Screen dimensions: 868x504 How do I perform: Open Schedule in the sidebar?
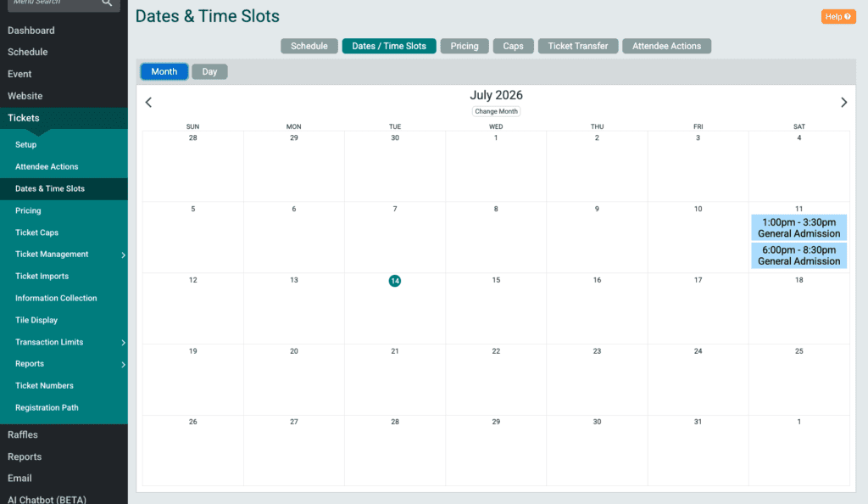[28, 52]
